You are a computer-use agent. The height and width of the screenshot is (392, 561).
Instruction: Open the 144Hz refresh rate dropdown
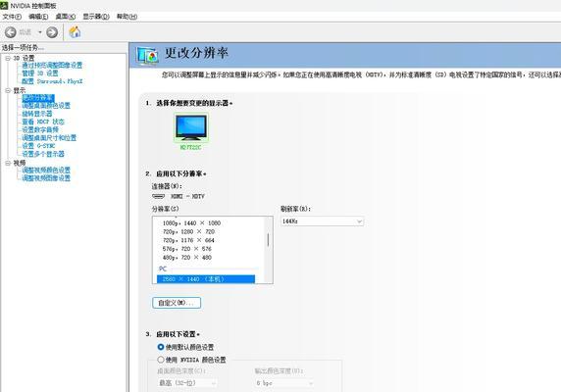pyautogui.click(x=323, y=221)
